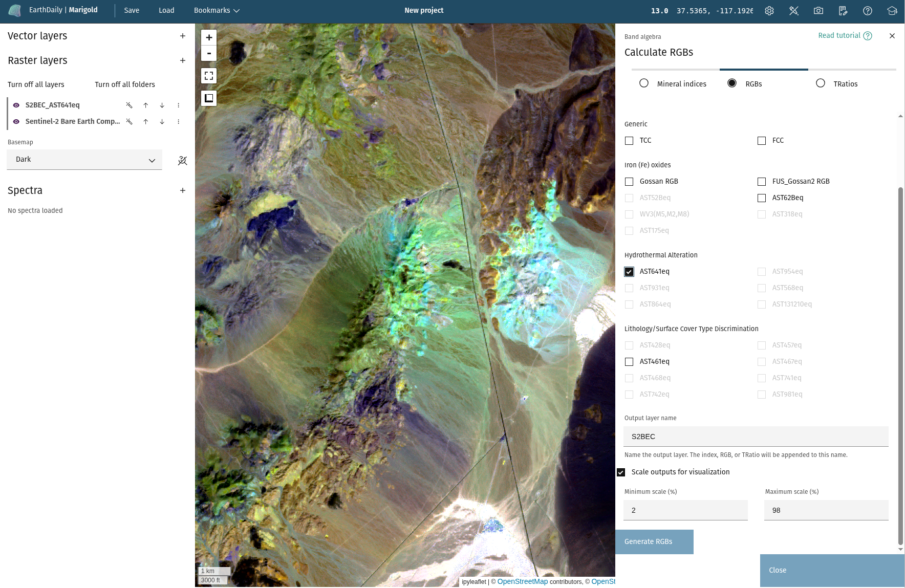The image size is (905, 588).
Task: Move S2BEC_AST641eq layer down
Action: (x=162, y=105)
